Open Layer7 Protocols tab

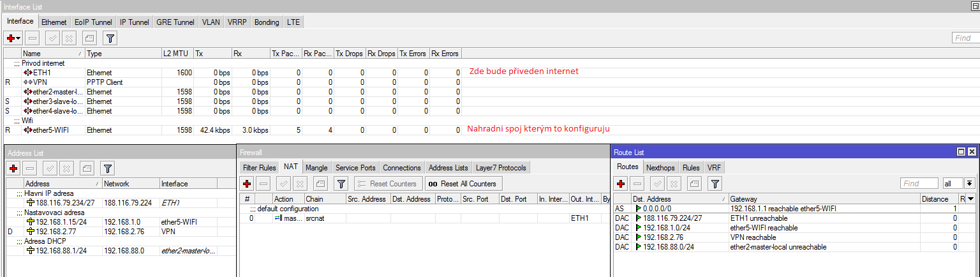click(x=501, y=168)
